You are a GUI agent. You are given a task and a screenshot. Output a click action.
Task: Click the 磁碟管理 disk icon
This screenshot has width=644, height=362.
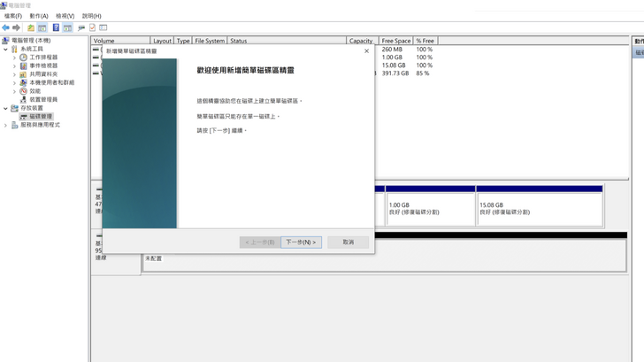point(23,117)
